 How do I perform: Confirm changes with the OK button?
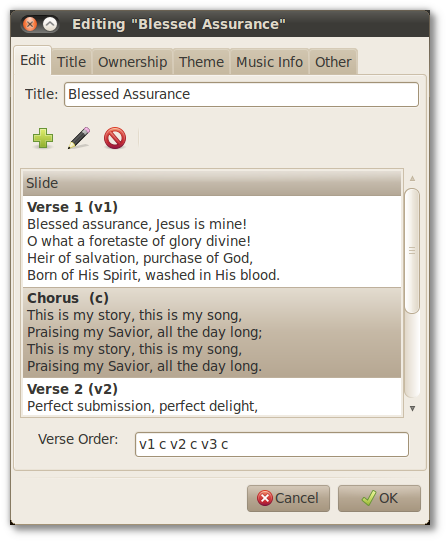379,498
